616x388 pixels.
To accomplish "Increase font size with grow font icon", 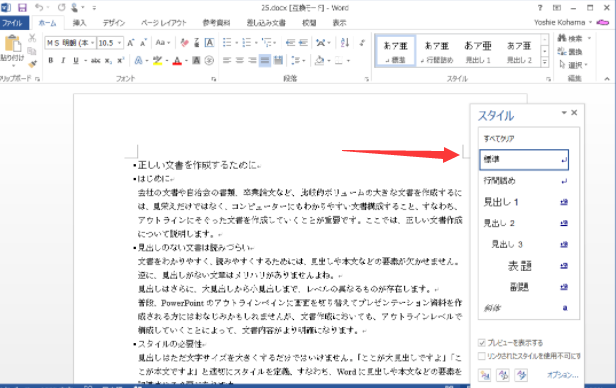I will 130,43.
